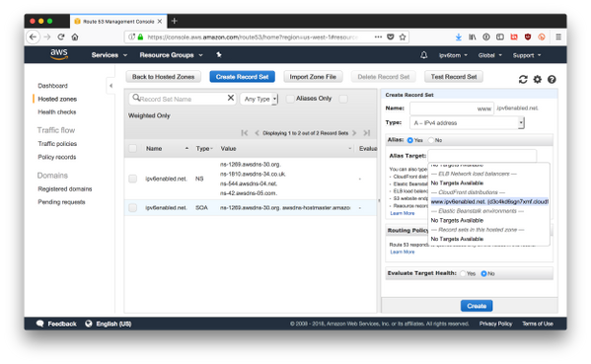Expand the Services menu
This screenshot has height=364, width=591.
point(110,55)
